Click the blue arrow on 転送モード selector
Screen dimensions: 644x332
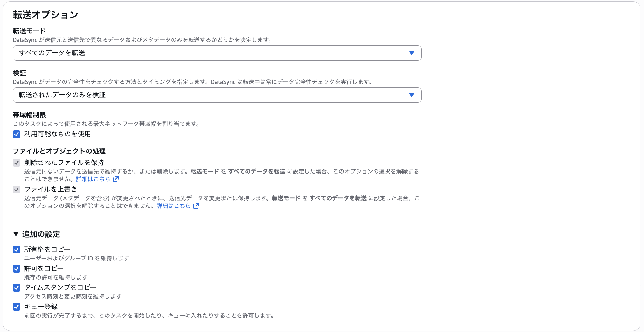tap(412, 53)
